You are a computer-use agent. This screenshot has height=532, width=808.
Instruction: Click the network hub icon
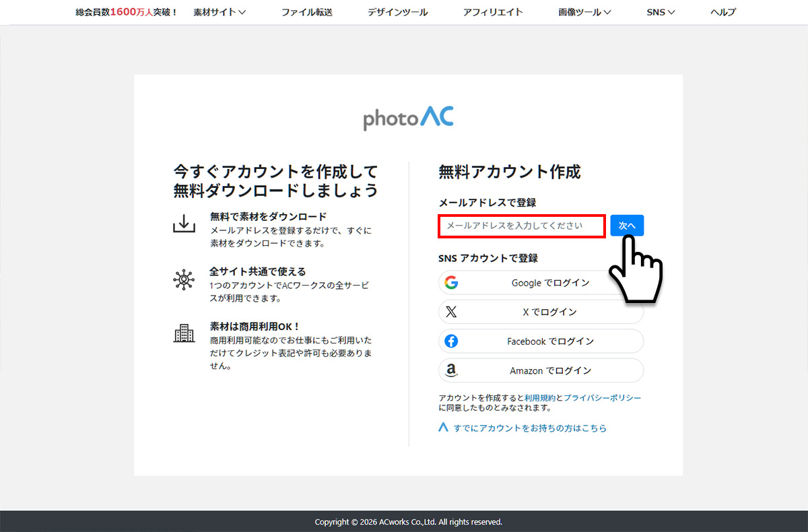click(184, 279)
